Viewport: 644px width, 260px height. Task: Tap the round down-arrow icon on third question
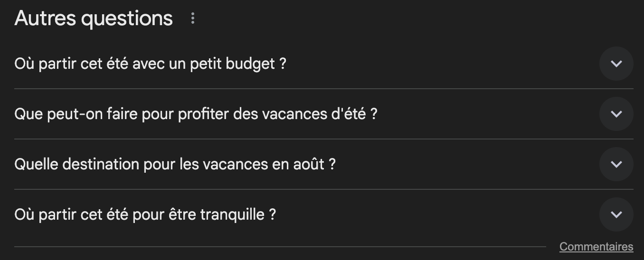616,164
